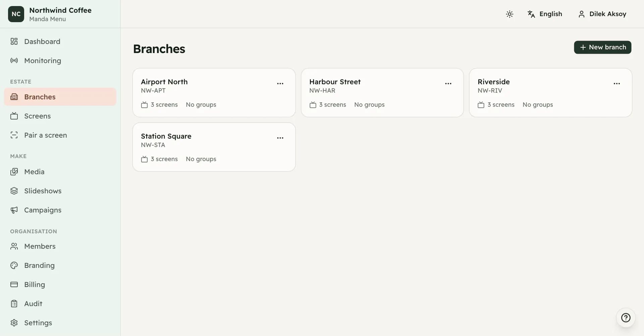Click the Northwind Coffee organisation name
This screenshot has width=644, height=336.
point(60,10)
